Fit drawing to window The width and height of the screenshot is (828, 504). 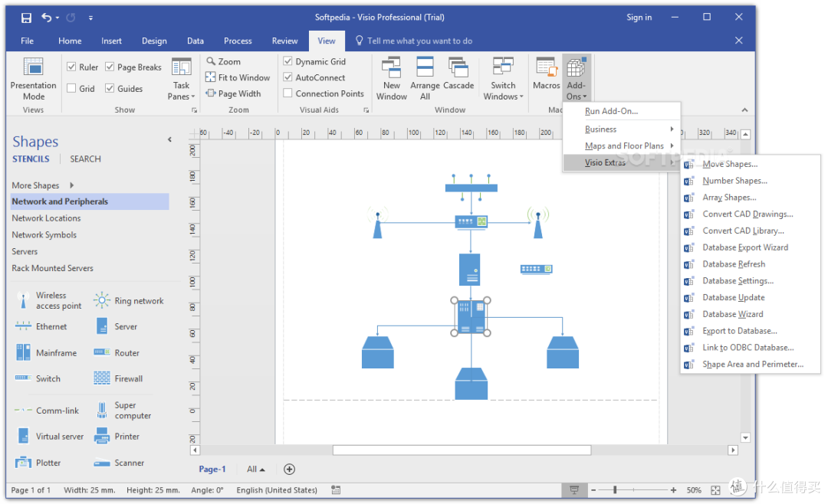click(238, 77)
